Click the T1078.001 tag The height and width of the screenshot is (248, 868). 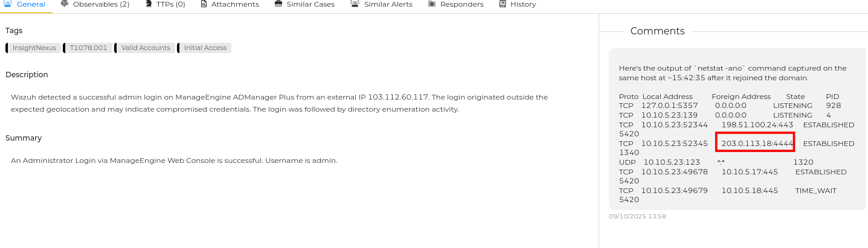coord(88,48)
